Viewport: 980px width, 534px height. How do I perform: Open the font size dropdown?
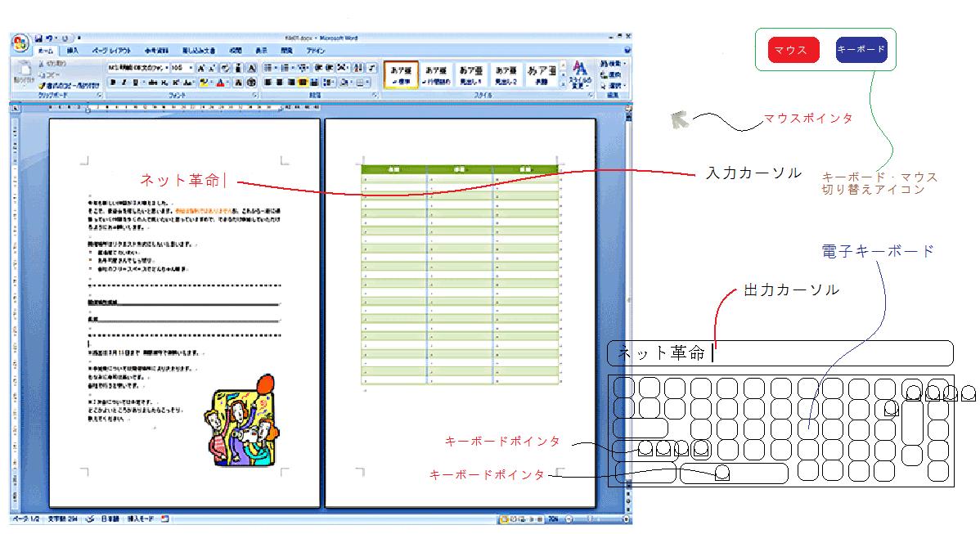191,68
